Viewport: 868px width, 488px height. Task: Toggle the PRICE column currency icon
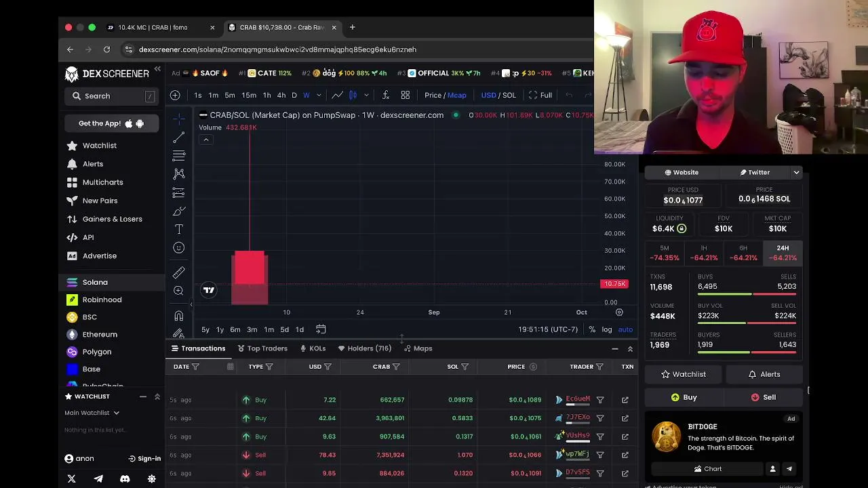click(x=533, y=367)
